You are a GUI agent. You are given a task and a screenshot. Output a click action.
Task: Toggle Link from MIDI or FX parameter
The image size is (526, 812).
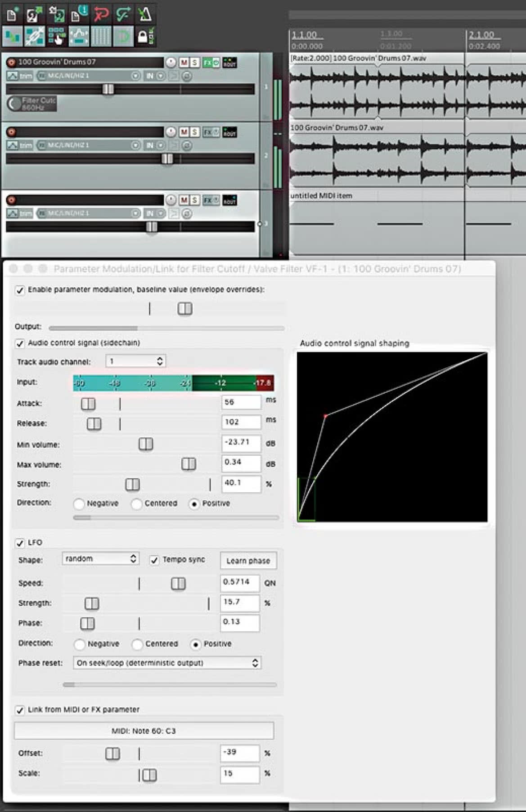tap(20, 710)
